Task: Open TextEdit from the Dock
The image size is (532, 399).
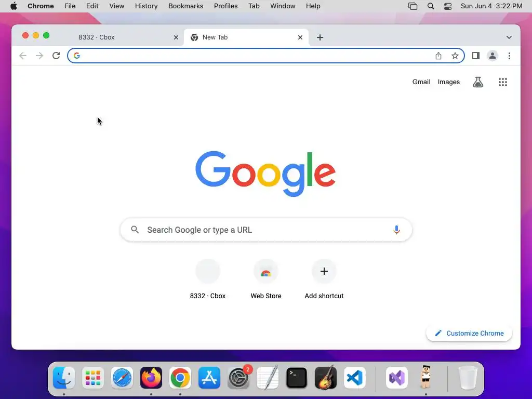Action: 268,377
